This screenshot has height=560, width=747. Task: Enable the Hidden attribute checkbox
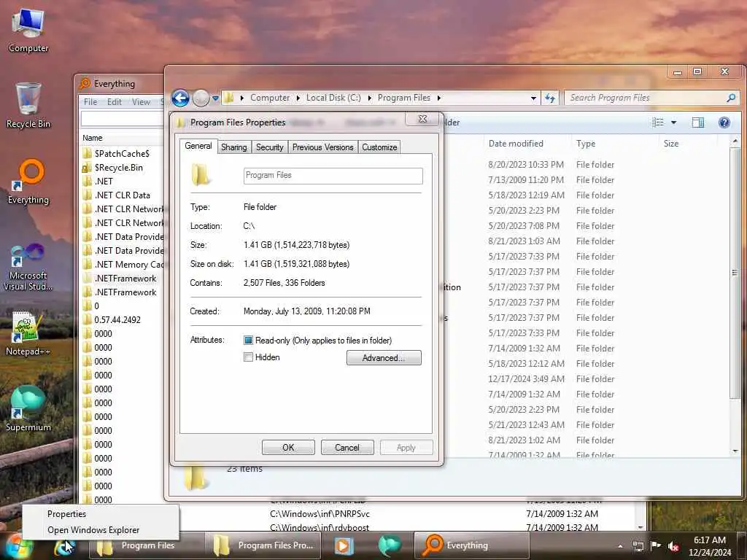click(x=248, y=357)
